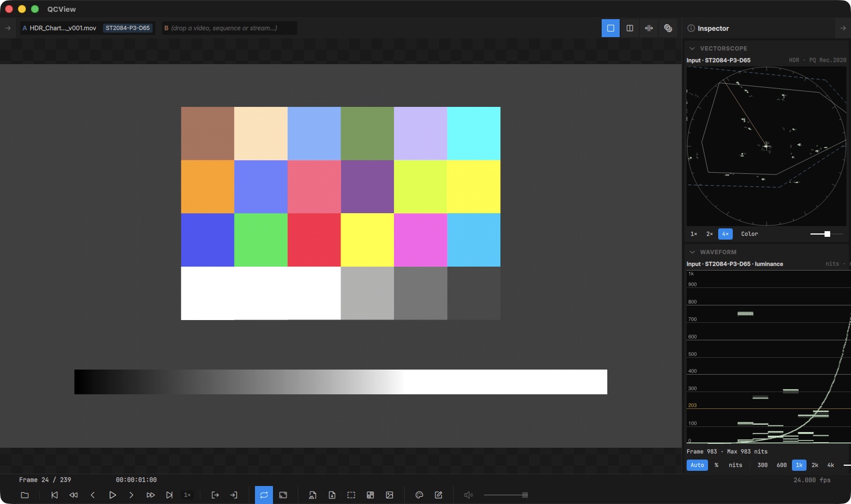Mute audio with the speaker icon
Image resolution: width=851 pixels, height=504 pixels.
[468, 495]
